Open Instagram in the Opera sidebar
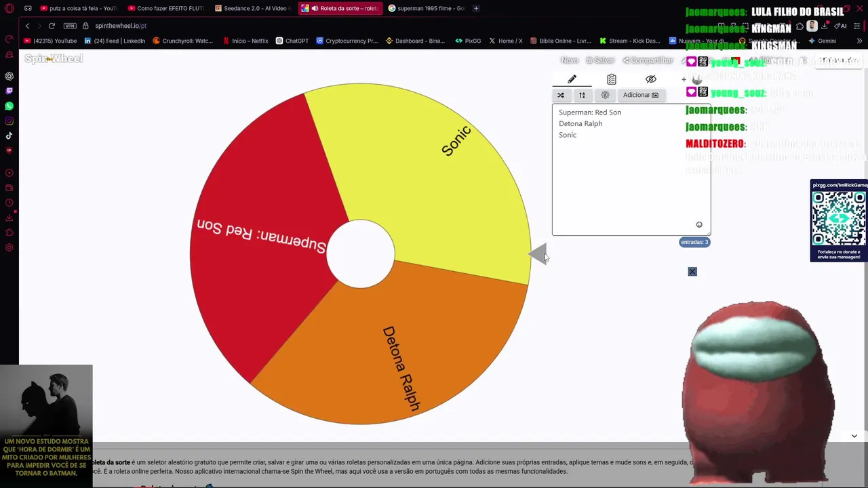 pyautogui.click(x=9, y=121)
